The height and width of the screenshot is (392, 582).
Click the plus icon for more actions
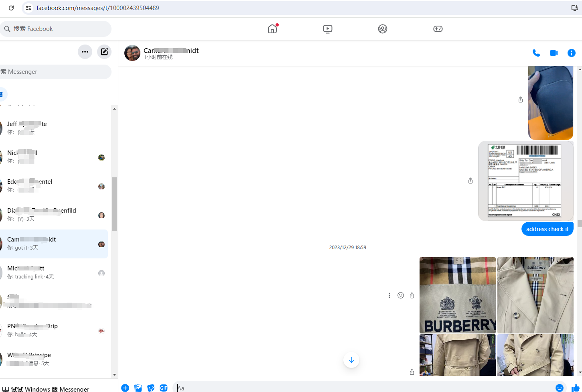coord(125,388)
